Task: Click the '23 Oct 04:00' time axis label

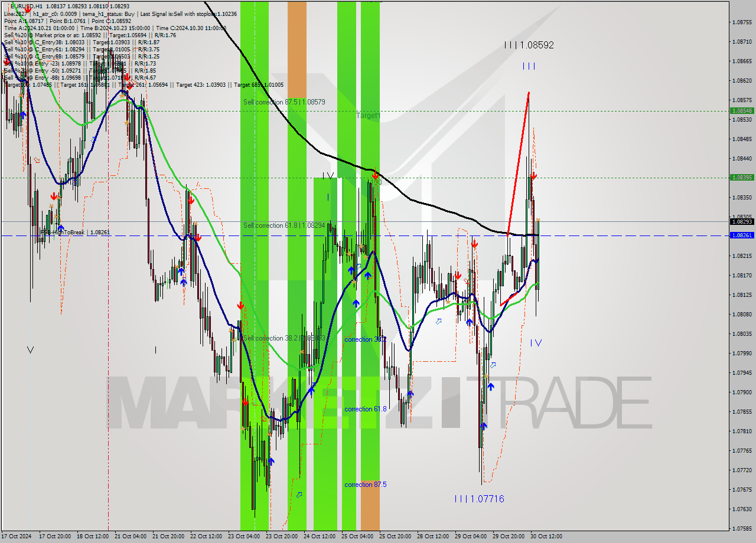Action: click(244, 537)
